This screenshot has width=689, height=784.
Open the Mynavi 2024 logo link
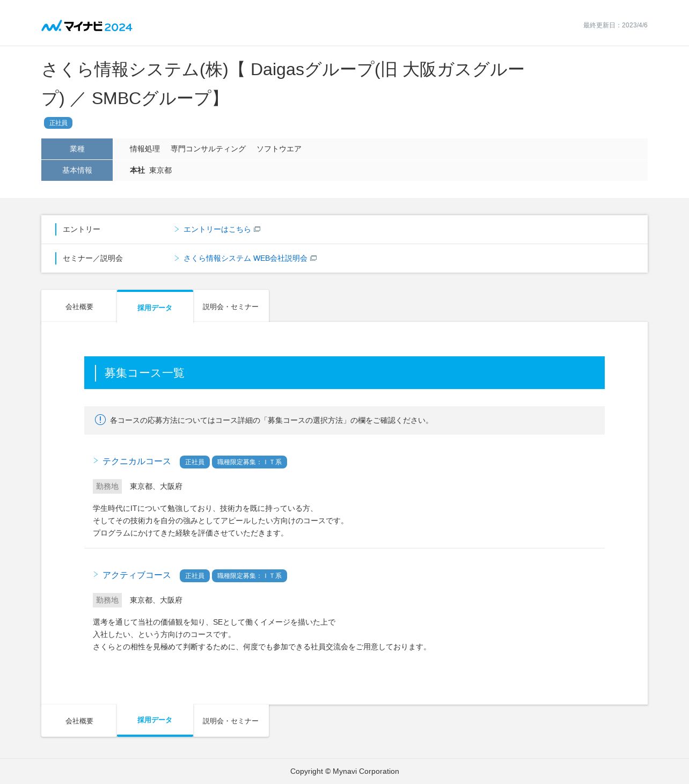click(x=87, y=26)
